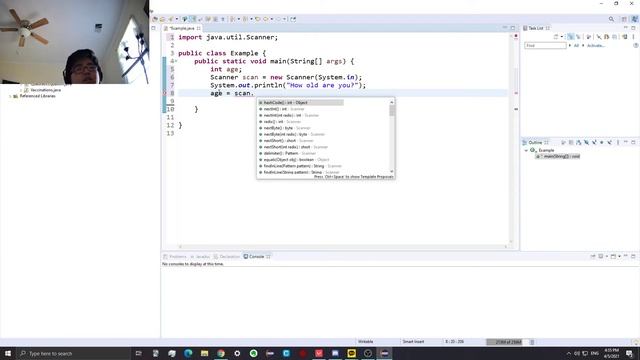Select main(String[]) : void in Outline

[x=558, y=156]
